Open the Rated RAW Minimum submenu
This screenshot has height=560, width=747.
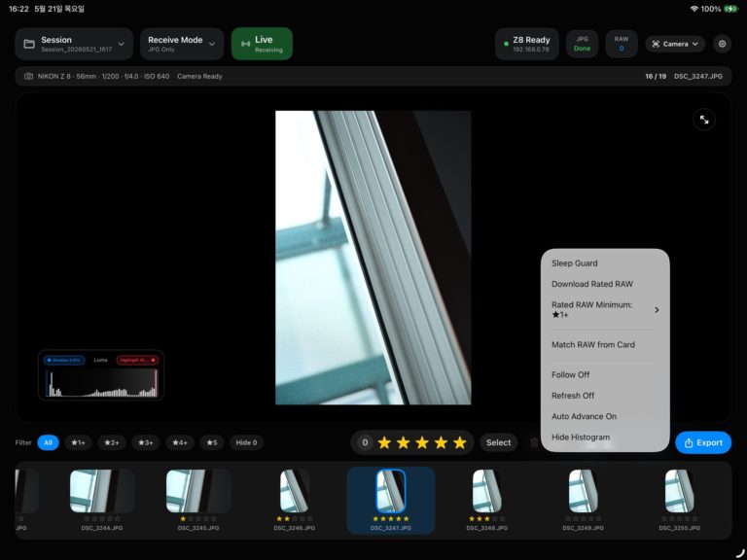[605, 309]
